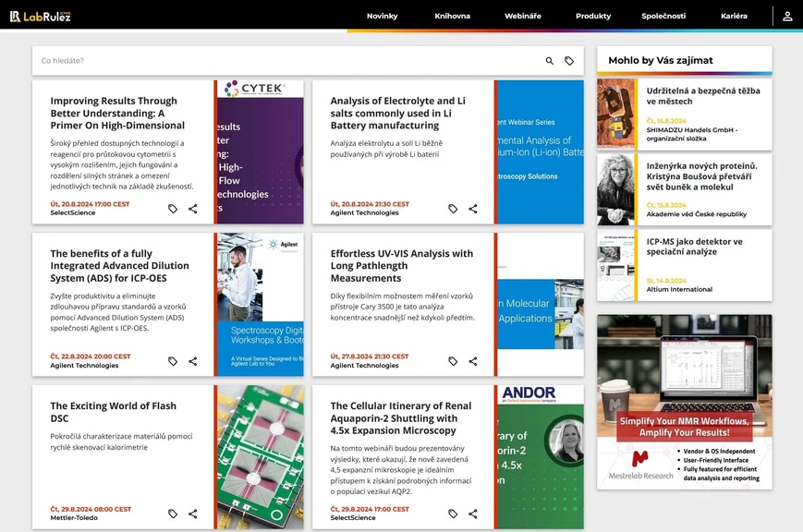803x532 pixels.
Task: Open the Mestrelab NMR Workflows advertisement
Action: pyautogui.click(x=684, y=402)
